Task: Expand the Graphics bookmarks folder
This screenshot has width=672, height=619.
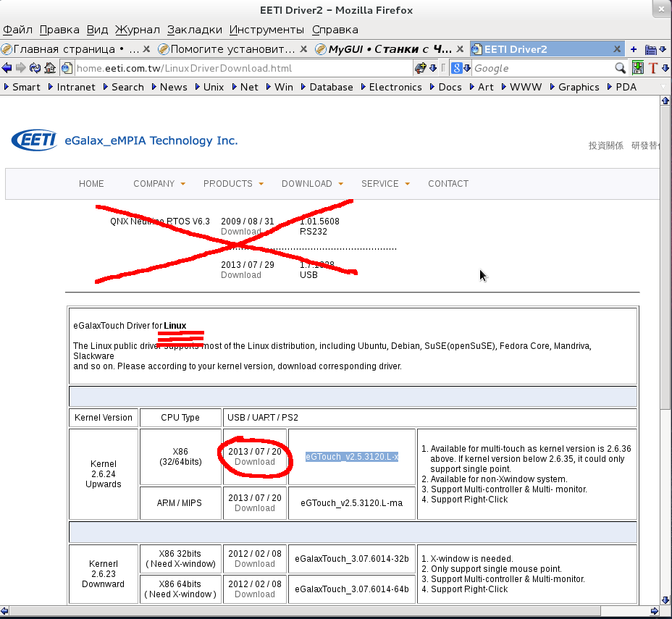Action: tap(575, 87)
